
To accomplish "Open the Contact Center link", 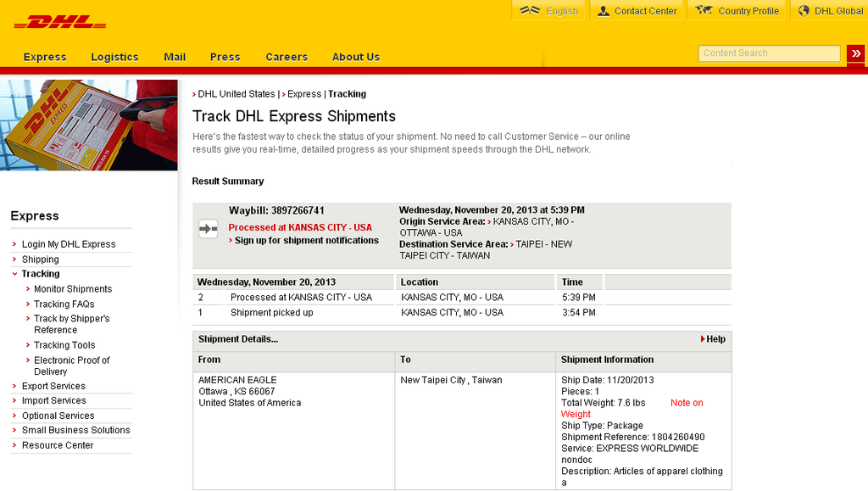I will point(645,11).
